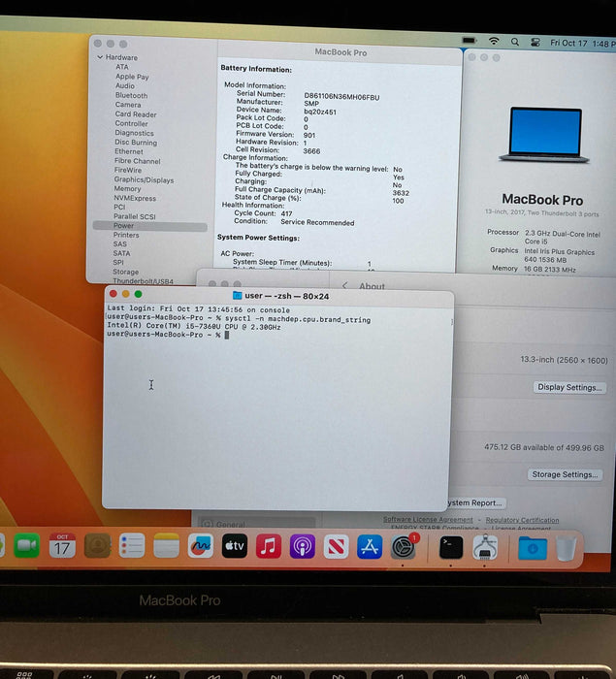616x679 pixels.
Task: Click the battery Serial Number value
Action: [x=341, y=97]
